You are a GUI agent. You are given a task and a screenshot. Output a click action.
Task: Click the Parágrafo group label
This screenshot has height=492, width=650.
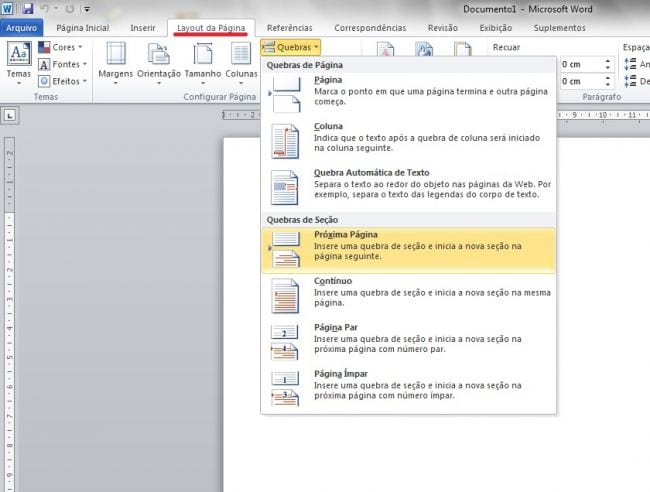pyautogui.click(x=601, y=97)
